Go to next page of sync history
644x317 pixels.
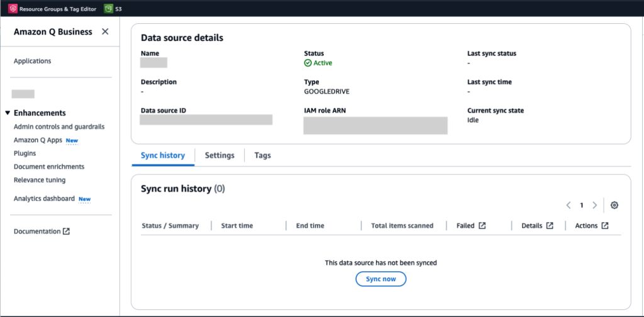tap(595, 205)
